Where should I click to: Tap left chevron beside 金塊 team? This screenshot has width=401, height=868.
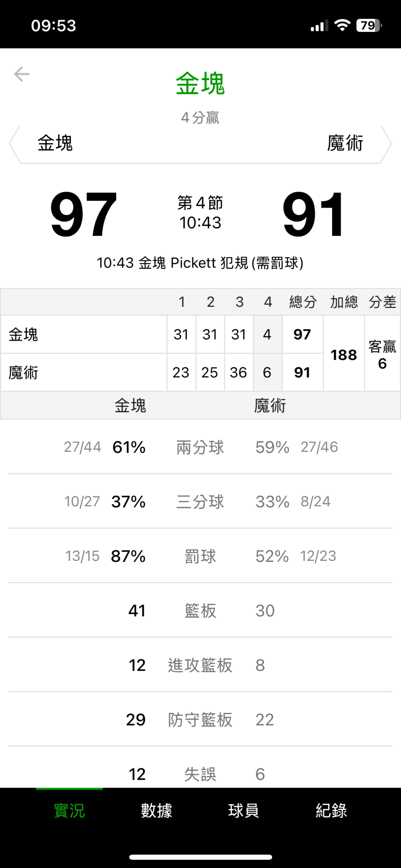[x=13, y=144]
